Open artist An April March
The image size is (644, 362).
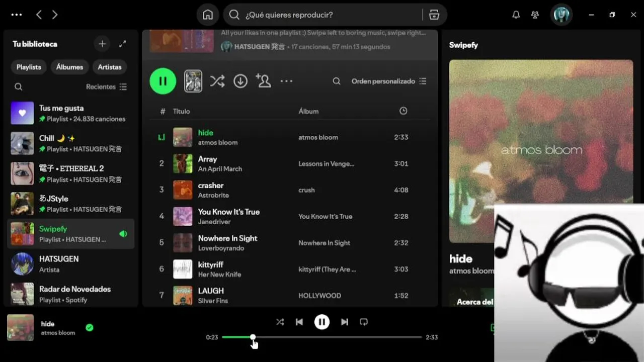(220, 169)
